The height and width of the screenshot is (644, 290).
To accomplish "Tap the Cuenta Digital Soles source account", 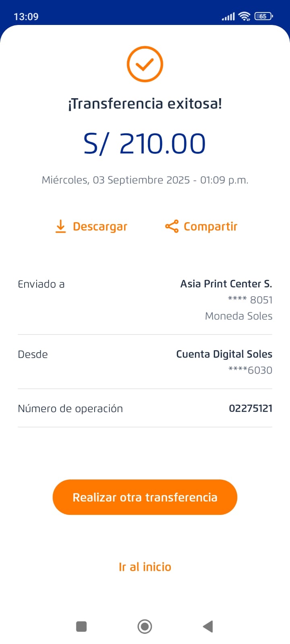I will click(224, 354).
